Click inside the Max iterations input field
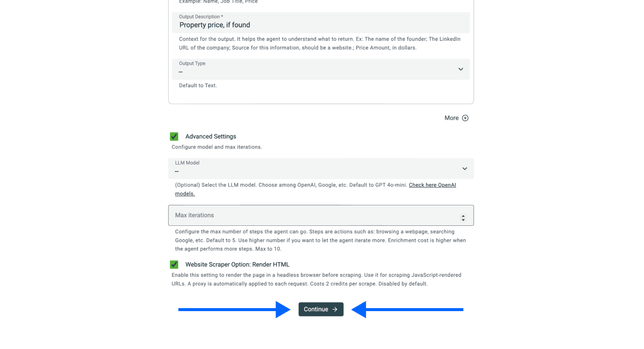The width and height of the screenshot is (644, 349). click(300, 215)
